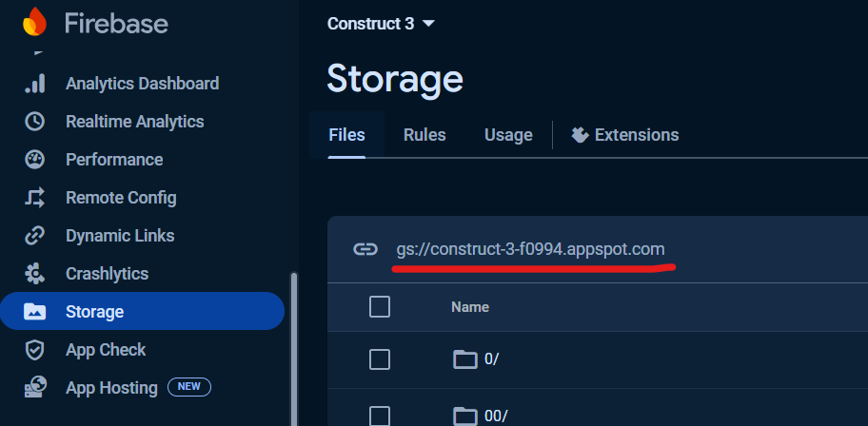Click the App Hosting globe icon
The image size is (868, 426).
pos(34,388)
